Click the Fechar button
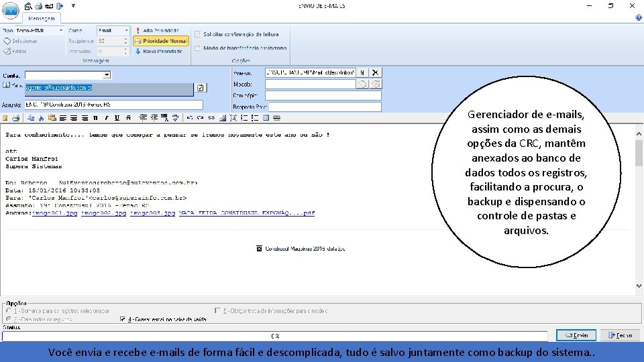Image resolution: width=644 pixels, height=362 pixels. [620, 335]
